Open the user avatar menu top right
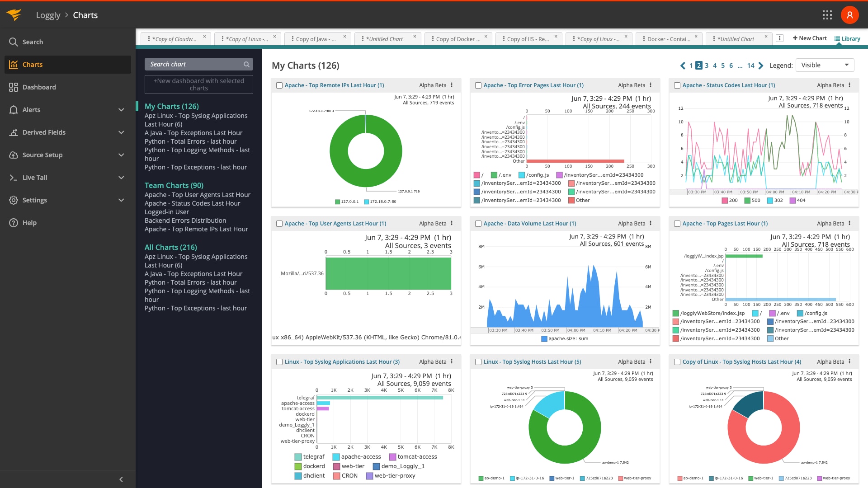Screen dimensions: 868x488 (x=849, y=14)
